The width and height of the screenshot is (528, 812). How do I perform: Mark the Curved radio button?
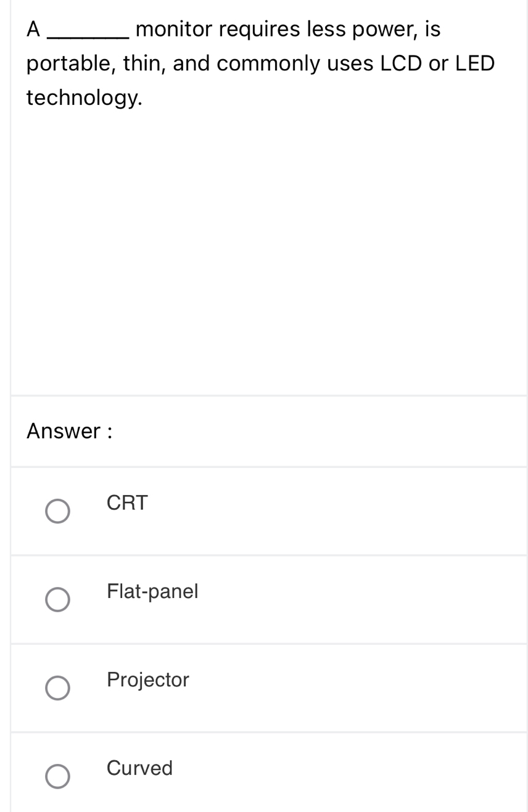(58, 777)
